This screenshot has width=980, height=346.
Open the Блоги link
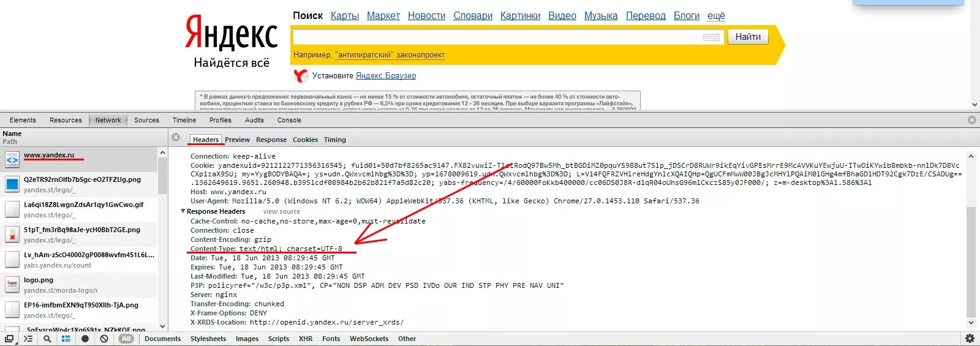point(687,16)
